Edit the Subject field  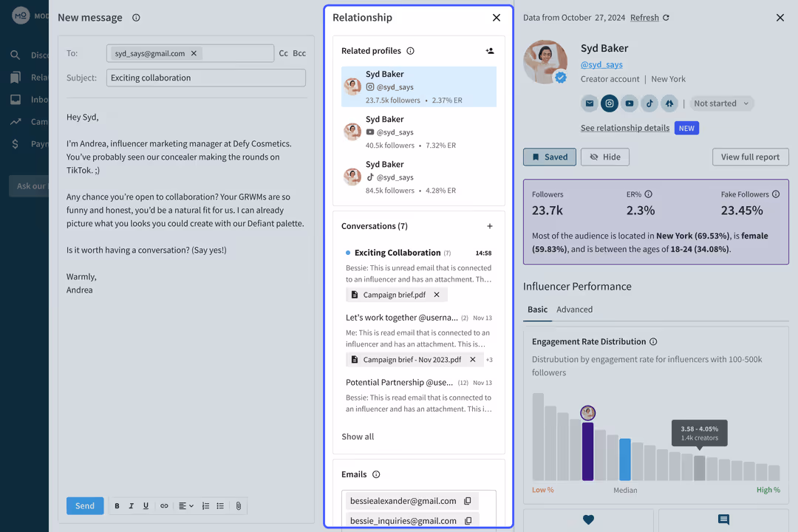click(206, 78)
